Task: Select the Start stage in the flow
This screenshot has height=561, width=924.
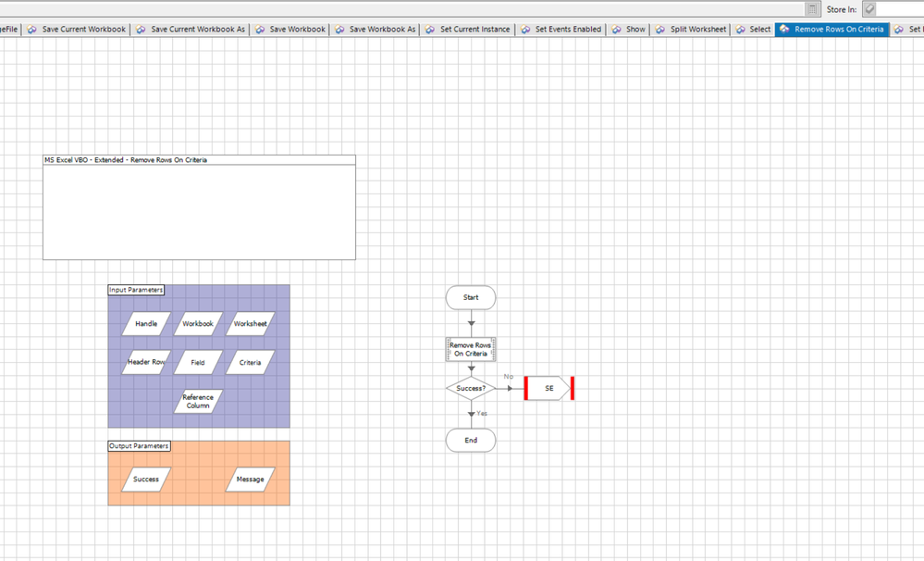Action: tap(471, 298)
